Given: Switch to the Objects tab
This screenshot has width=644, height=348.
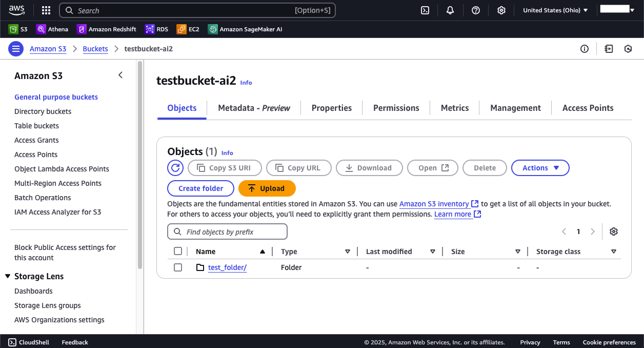Looking at the screenshot, I should coord(182,108).
